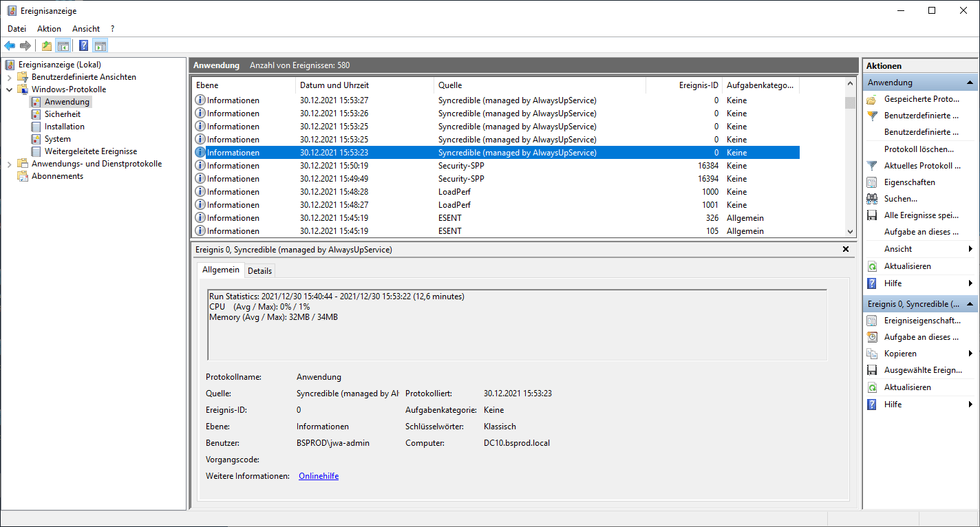Click the Back arrow in the toolbar
980x527 pixels.
click(x=10, y=46)
